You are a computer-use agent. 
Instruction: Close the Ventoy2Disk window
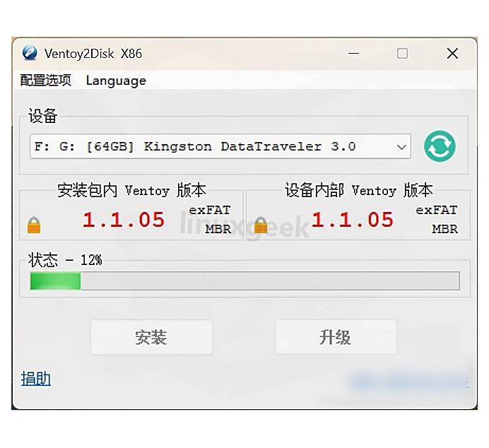coord(452,54)
